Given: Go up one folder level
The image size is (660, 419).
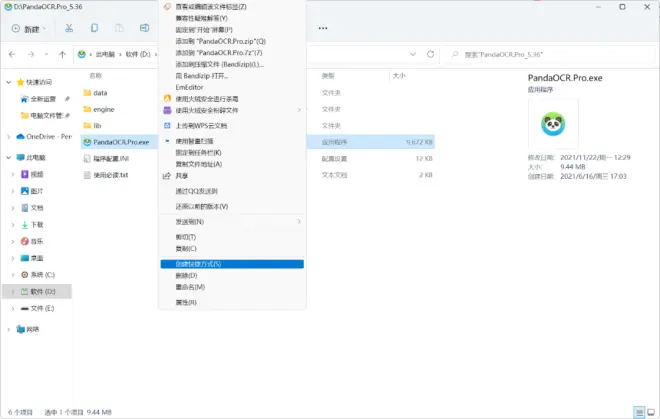Looking at the screenshot, I should [62, 54].
